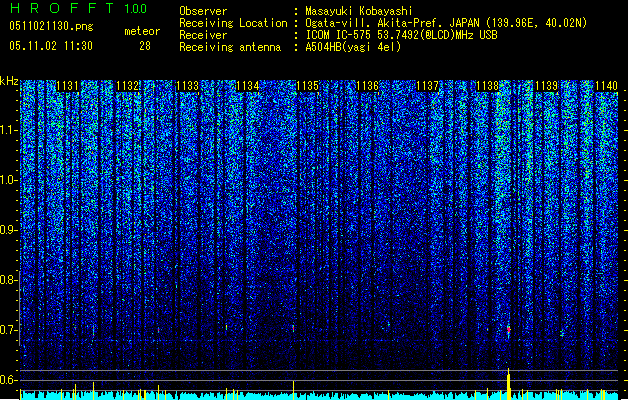Click the 1140 time marker
This screenshot has width=629, height=400.
[607, 86]
